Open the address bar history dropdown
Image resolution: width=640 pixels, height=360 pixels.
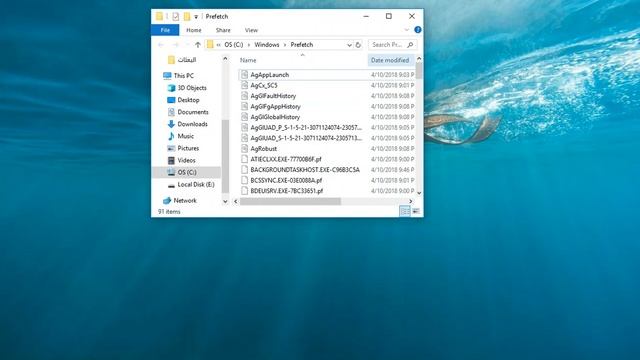tap(349, 45)
